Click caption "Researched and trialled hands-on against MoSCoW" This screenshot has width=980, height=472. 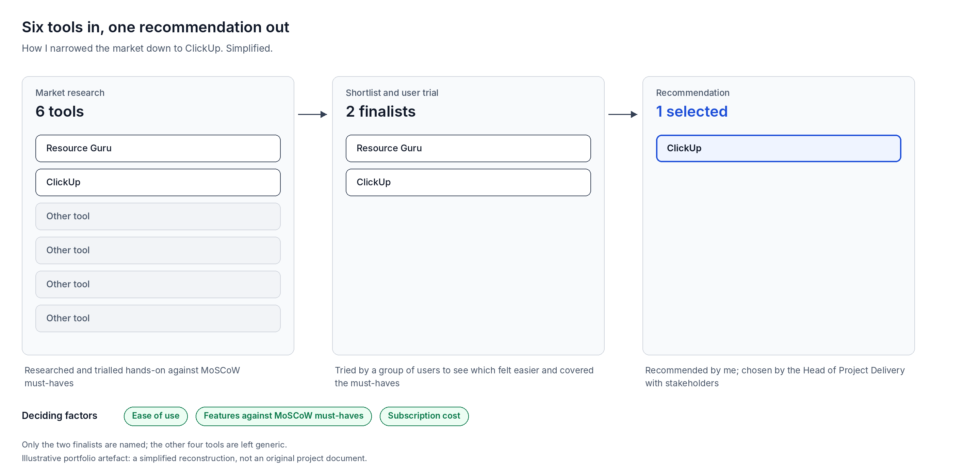pos(132,370)
